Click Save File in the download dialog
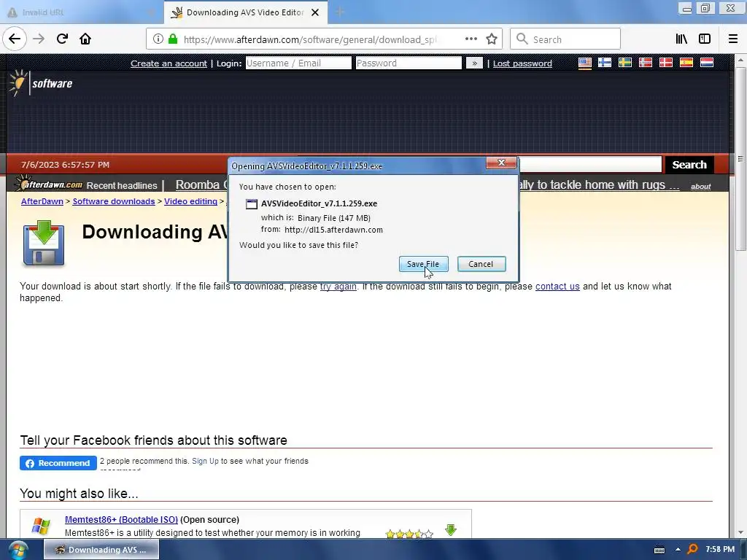This screenshot has width=747, height=560. [x=423, y=264]
